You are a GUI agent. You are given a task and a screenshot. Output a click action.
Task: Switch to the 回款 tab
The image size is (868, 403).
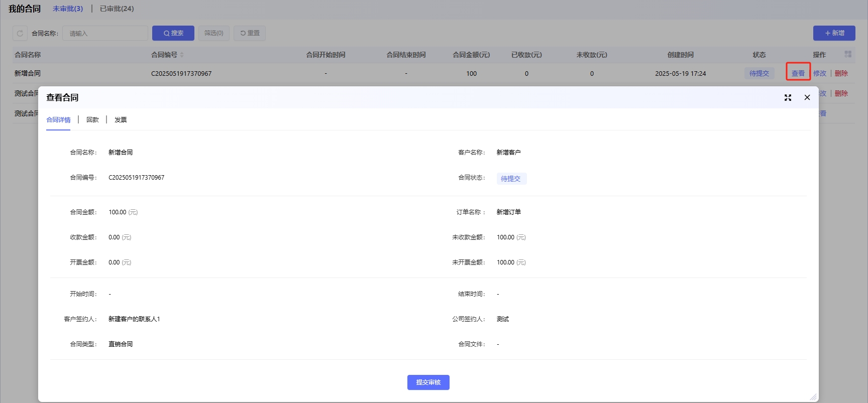coord(92,120)
